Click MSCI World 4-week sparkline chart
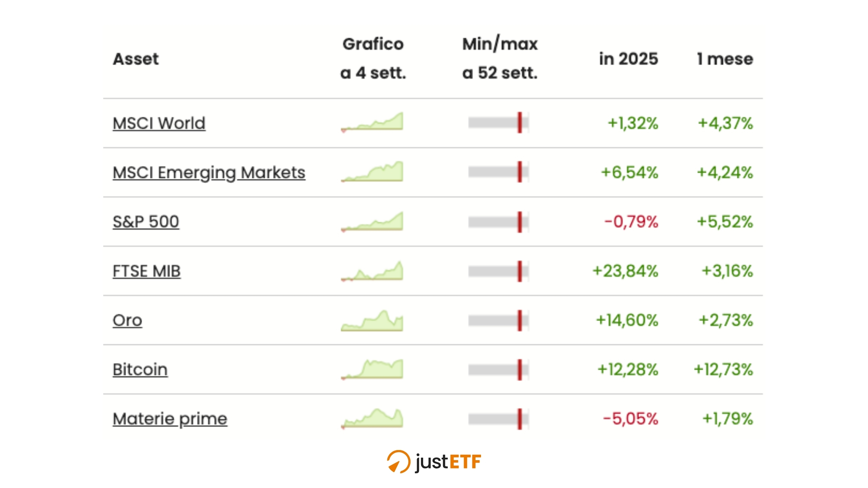This screenshot has height=488, width=868. click(x=372, y=122)
